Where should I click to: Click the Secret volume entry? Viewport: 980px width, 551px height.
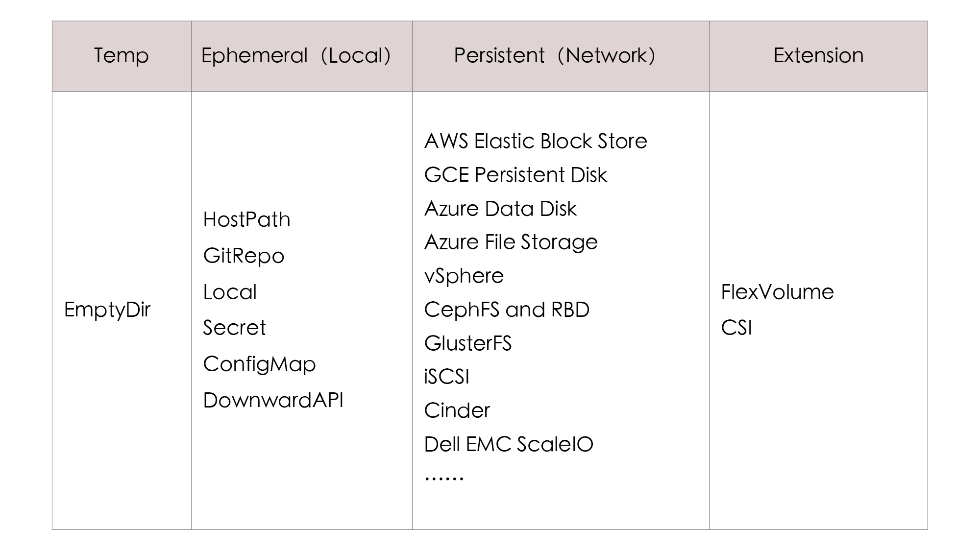coord(234,328)
